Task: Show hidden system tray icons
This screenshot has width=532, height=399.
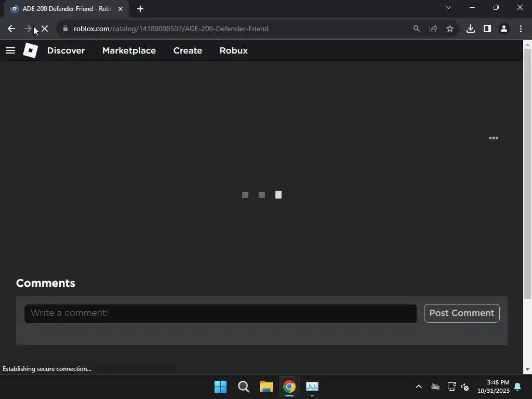Action: click(419, 387)
